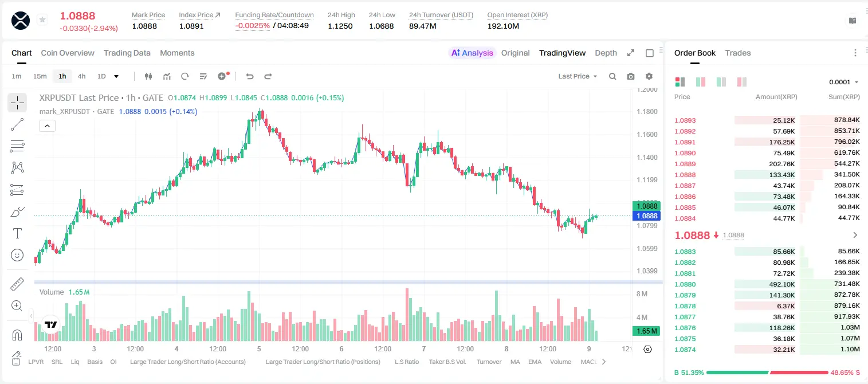Switch to the Trades tab
The width and height of the screenshot is (868, 384).
[x=737, y=53]
